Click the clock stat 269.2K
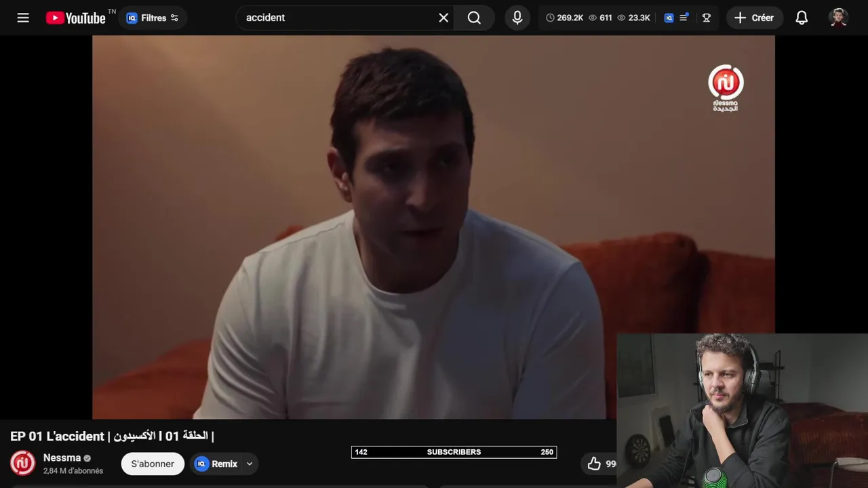This screenshot has height=488, width=868. point(564,18)
